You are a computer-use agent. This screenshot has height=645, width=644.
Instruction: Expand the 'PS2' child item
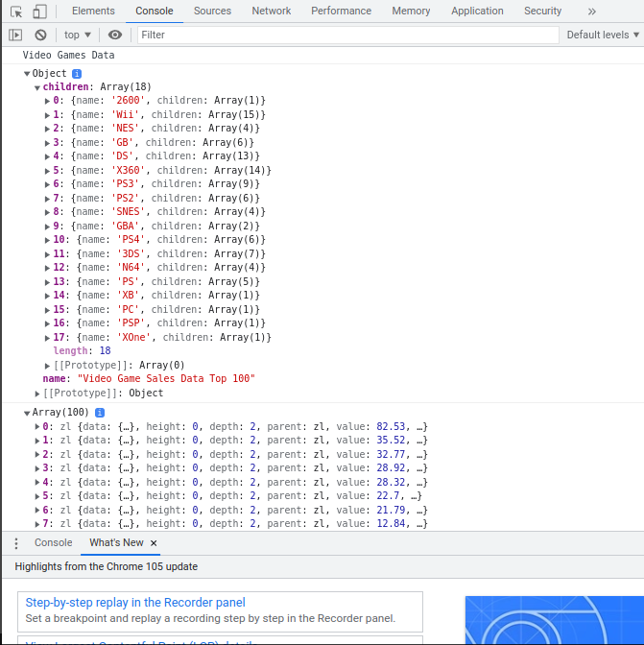tap(47, 199)
